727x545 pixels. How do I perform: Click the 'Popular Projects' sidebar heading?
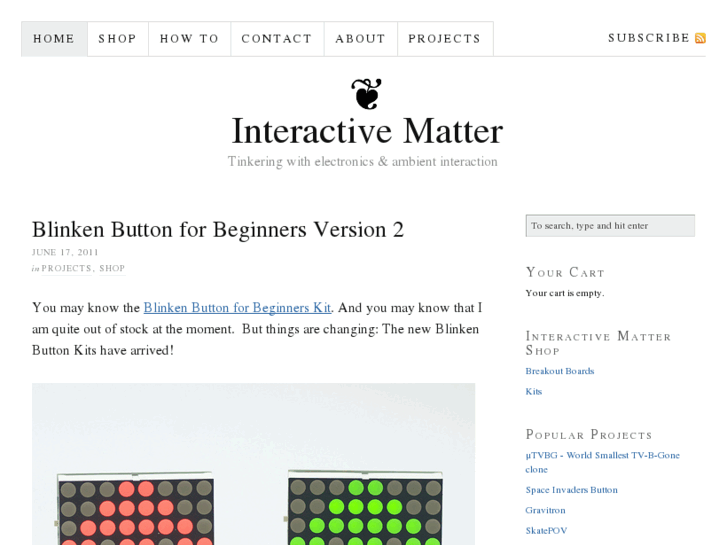pyautogui.click(x=589, y=435)
